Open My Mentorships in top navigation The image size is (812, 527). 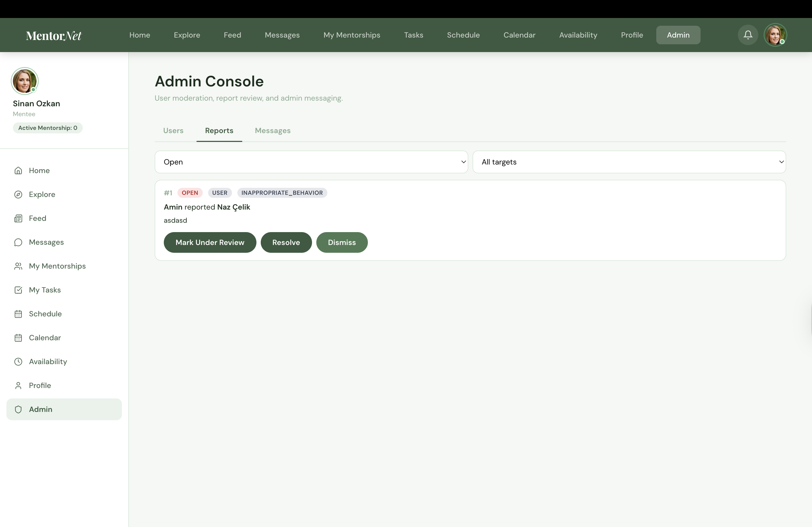coord(352,35)
